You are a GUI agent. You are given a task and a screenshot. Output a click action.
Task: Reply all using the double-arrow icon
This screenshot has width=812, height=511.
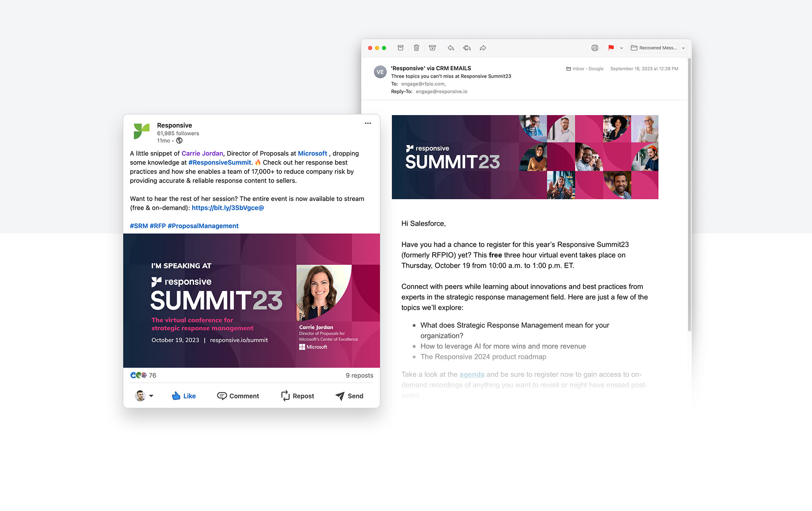tap(467, 48)
